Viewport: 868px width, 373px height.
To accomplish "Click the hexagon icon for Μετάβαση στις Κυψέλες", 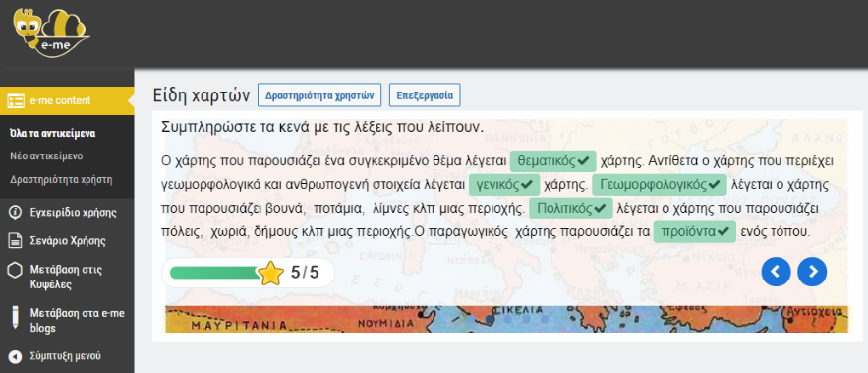I will click(x=16, y=270).
